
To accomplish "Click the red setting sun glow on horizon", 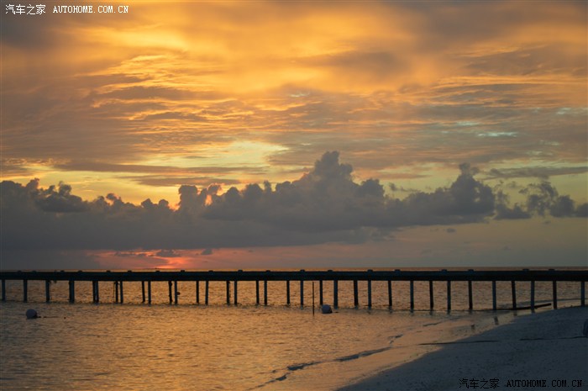I will pos(176,262).
